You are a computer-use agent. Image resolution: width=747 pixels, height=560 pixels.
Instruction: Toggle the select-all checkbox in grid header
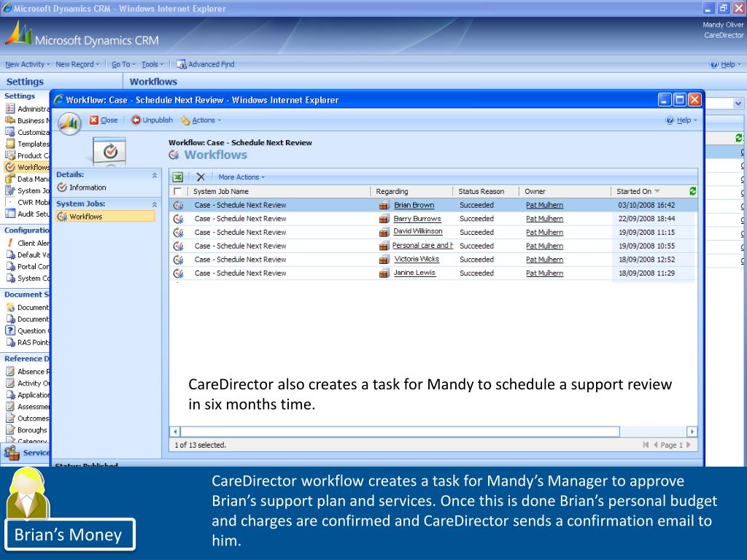pyautogui.click(x=178, y=192)
